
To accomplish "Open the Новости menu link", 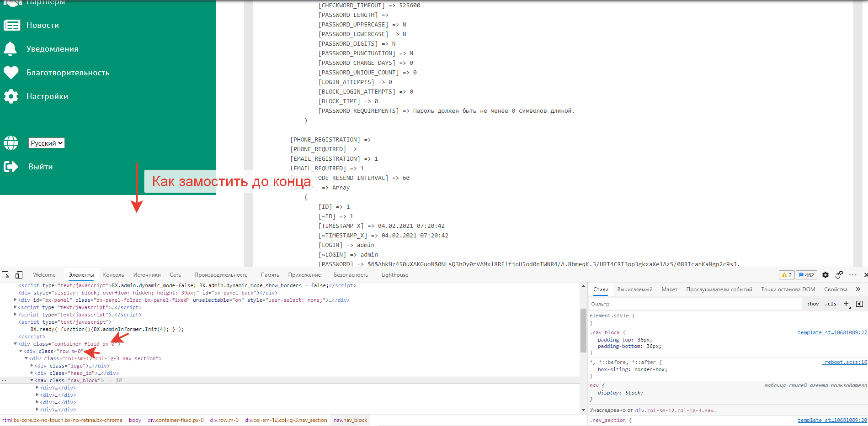I will tap(43, 25).
